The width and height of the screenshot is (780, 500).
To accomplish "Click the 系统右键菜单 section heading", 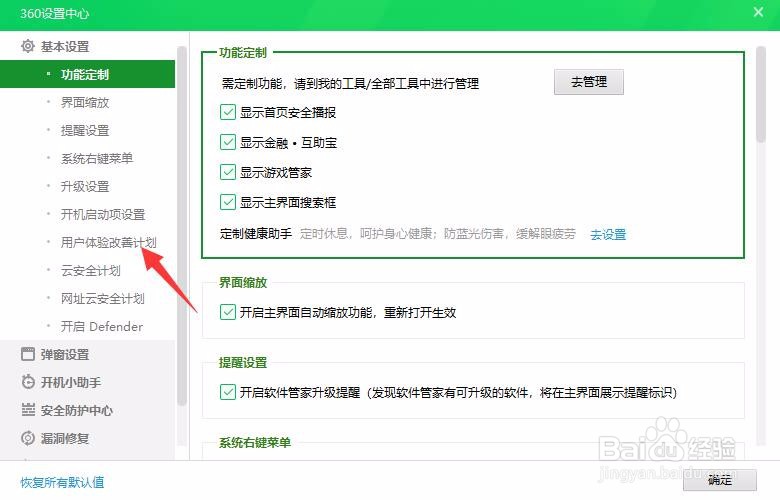I will 255,442.
